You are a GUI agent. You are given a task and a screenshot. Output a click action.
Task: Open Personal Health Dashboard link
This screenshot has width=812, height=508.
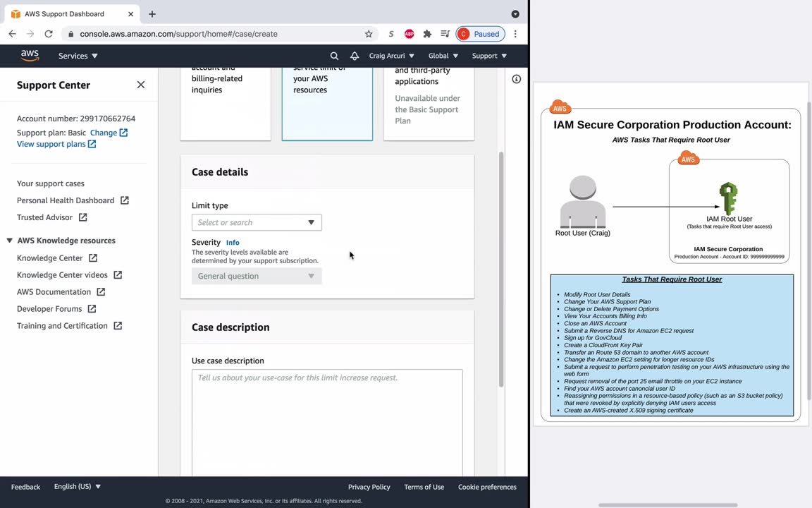73,200
